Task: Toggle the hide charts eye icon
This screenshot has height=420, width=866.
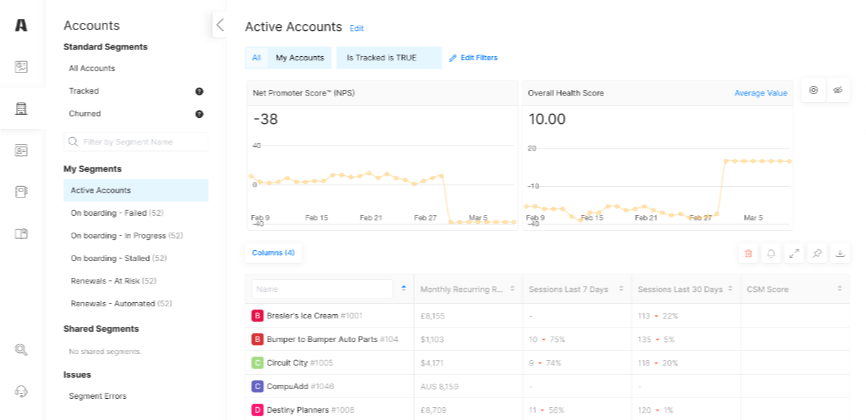Action: (x=838, y=90)
